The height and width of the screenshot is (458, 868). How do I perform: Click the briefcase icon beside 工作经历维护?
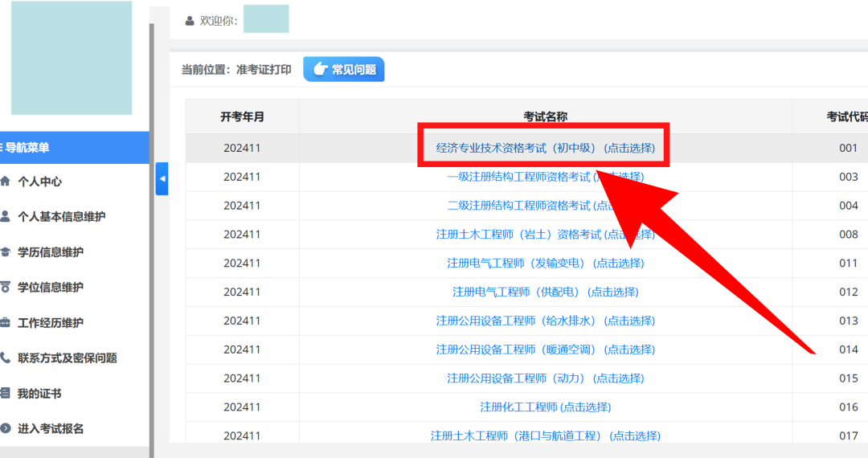(x=6, y=323)
